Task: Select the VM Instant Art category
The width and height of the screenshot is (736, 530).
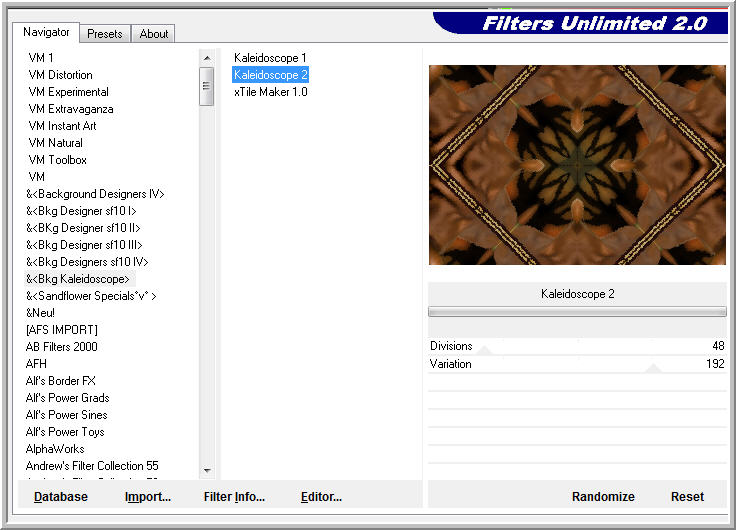Action: point(62,126)
